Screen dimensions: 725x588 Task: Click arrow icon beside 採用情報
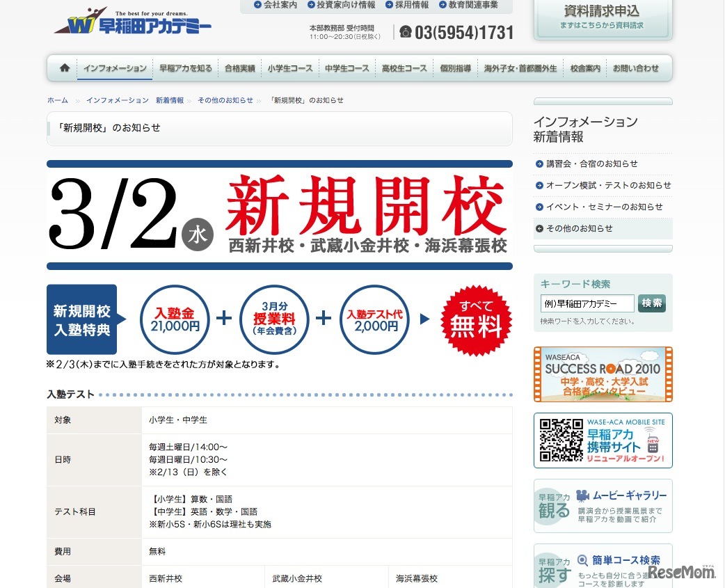pos(390,5)
